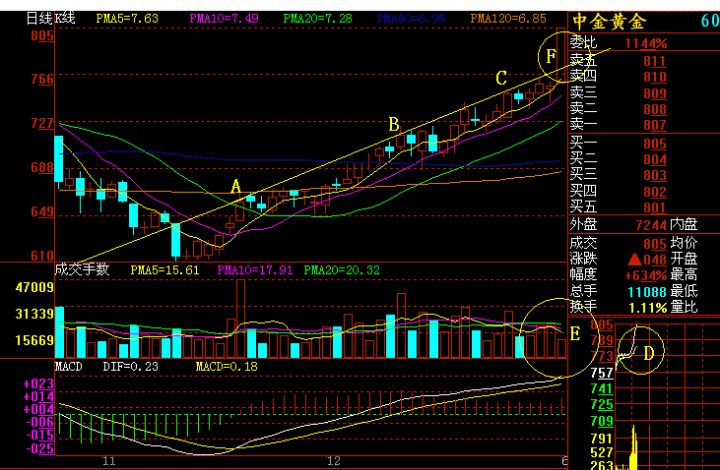Select the point labeled A on the trendline

point(236,186)
